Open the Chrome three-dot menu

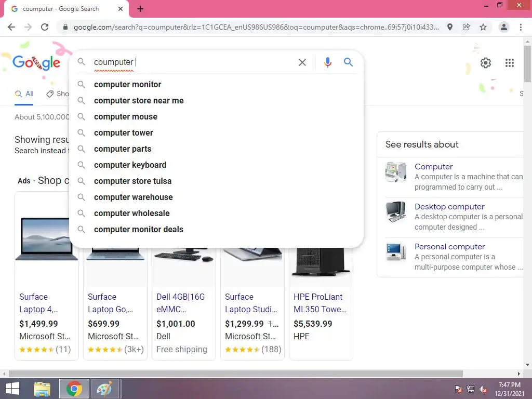click(x=521, y=27)
